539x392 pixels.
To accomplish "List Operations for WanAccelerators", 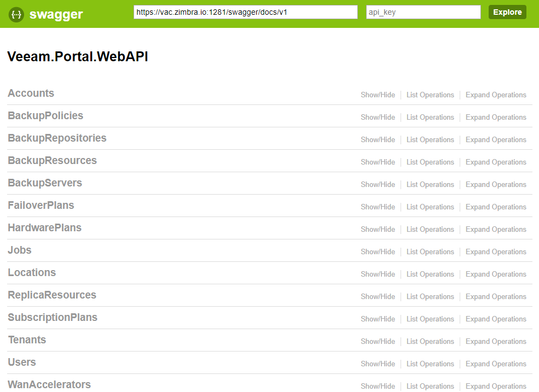I will click(x=430, y=386).
